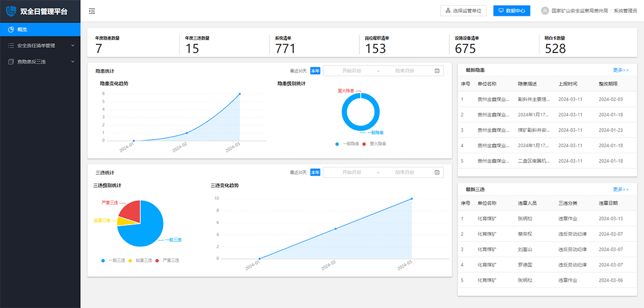Click the list icon beside 安全责任清单管理

[11, 45]
